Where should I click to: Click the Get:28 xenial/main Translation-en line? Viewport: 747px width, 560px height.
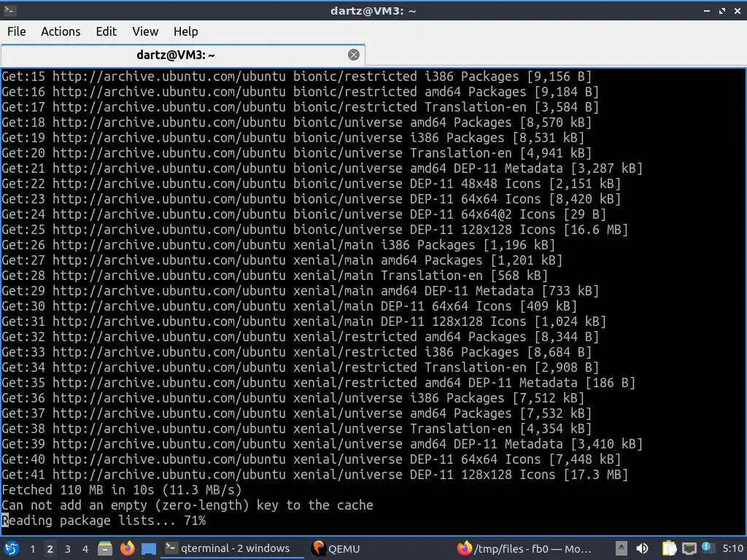tap(274, 276)
